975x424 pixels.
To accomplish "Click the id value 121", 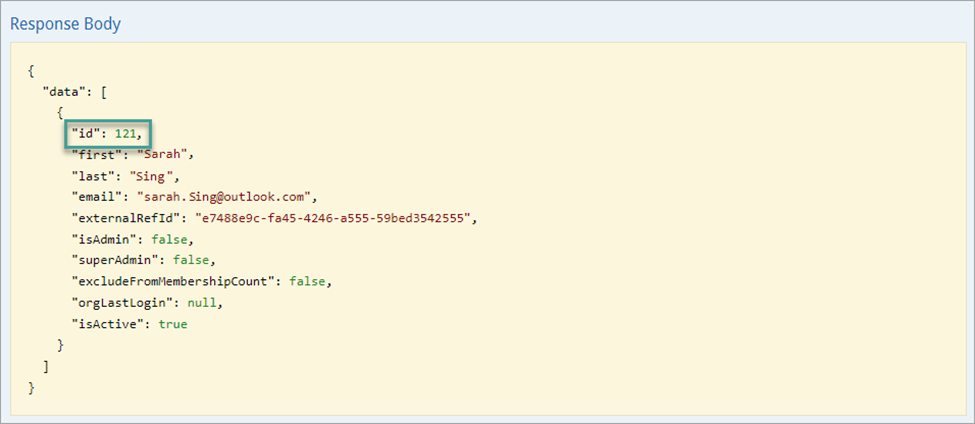I will click(127, 133).
